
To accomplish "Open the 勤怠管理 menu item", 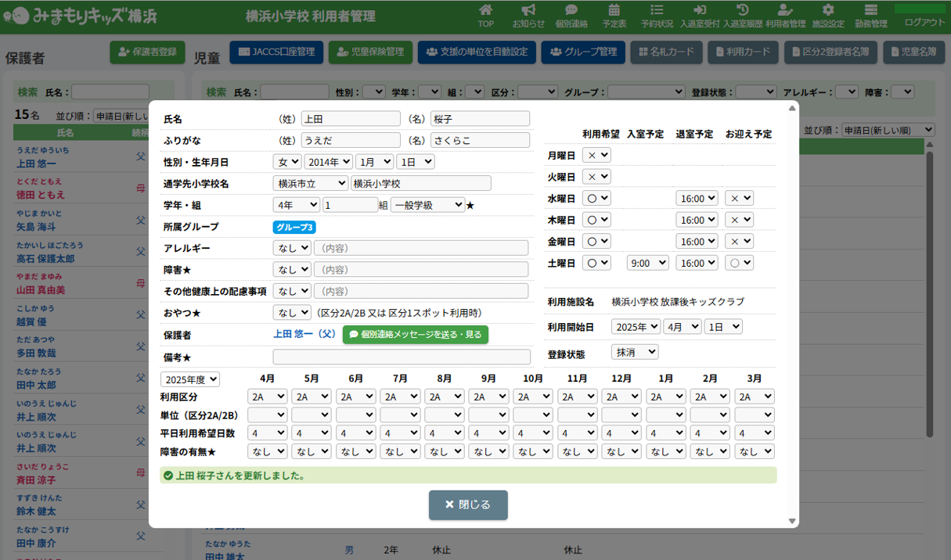I will [870, 15].
